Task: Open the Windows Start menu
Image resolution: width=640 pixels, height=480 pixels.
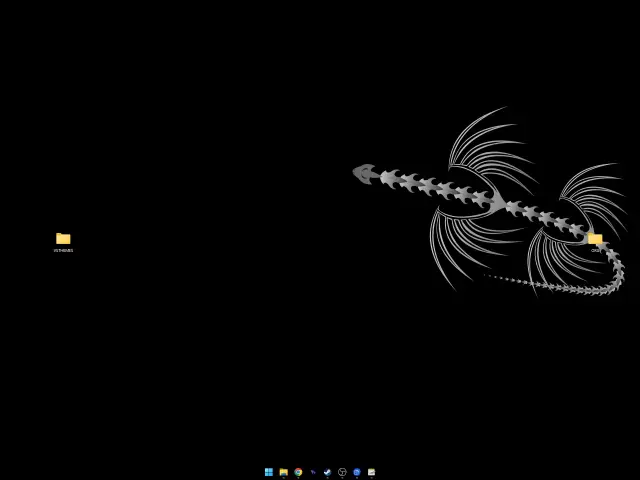Action: 269,472
